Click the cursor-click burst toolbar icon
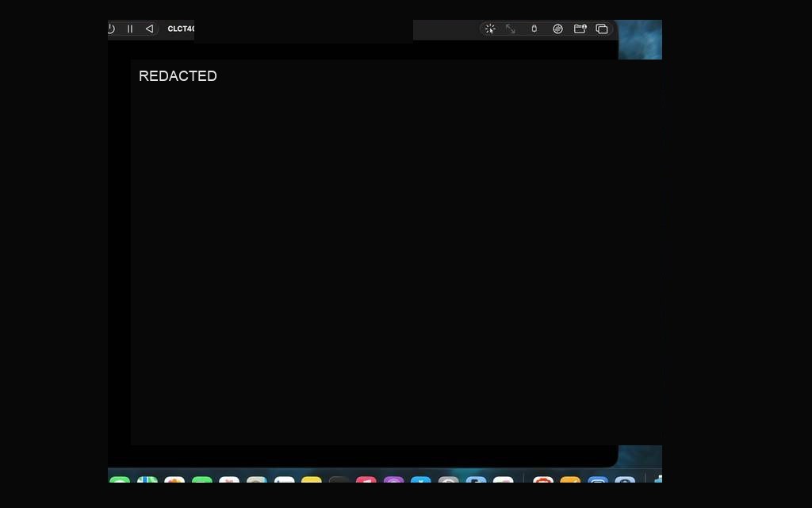Image resolution: width=812 pixels, height=508 pixels. click(x=490, y=29)
